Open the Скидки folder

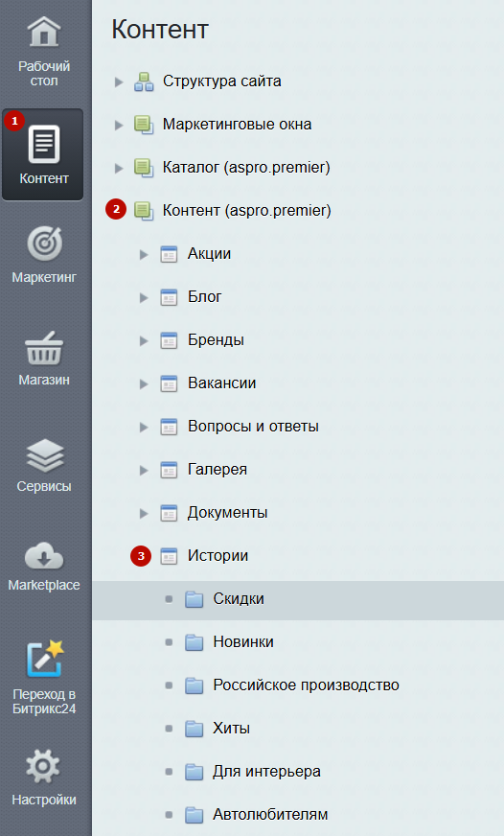(239, 599)
